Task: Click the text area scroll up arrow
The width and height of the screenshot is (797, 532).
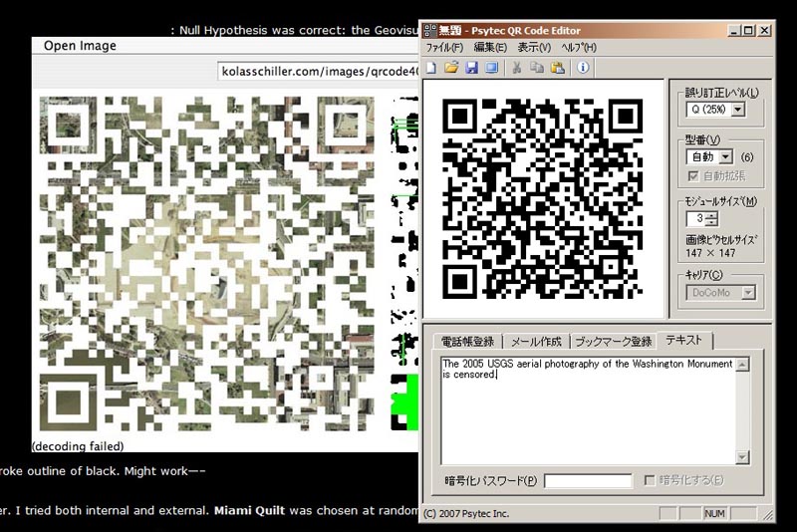Action: point(742,365)
